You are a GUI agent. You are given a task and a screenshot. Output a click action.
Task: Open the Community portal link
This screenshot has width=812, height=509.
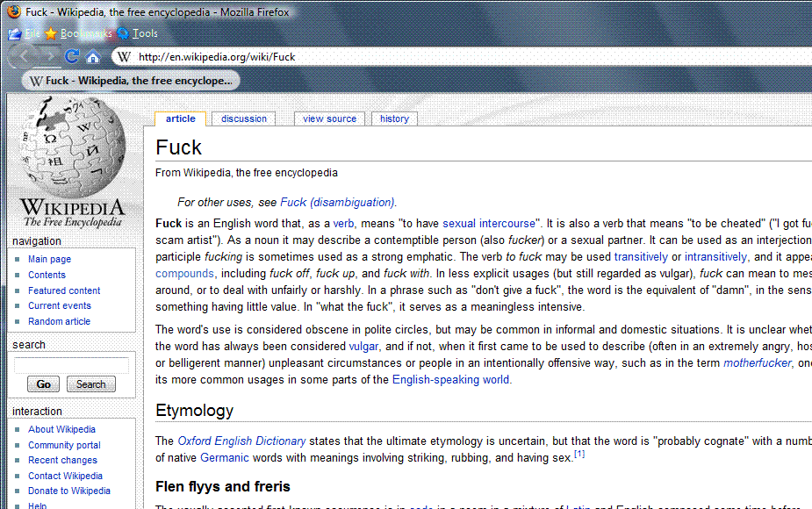[x=64, y=445]
